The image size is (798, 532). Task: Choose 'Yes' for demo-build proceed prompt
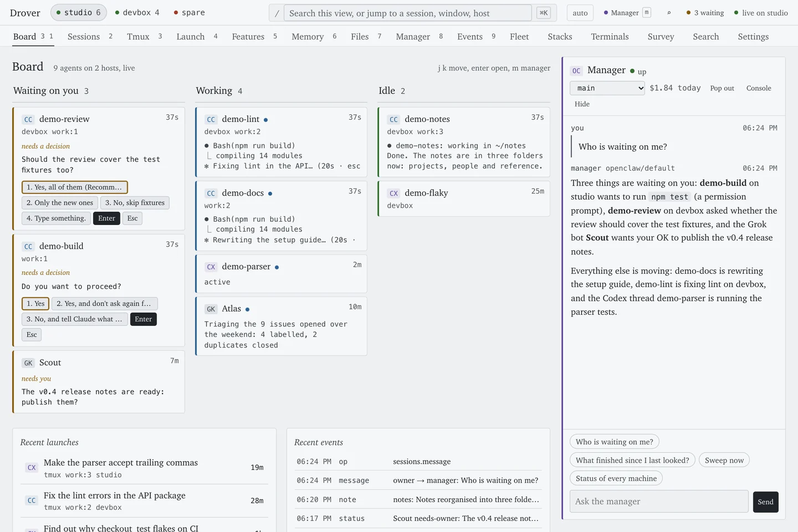[x=35, y=304]
